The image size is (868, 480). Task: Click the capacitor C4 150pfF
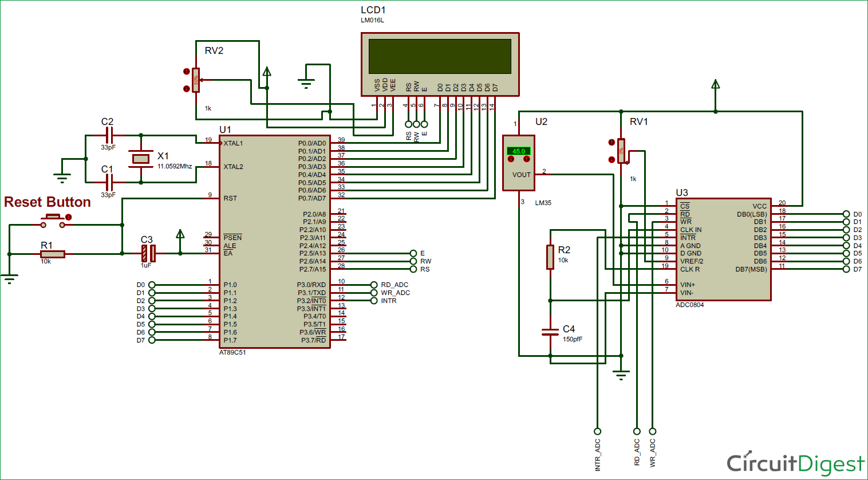click(550, 331)
